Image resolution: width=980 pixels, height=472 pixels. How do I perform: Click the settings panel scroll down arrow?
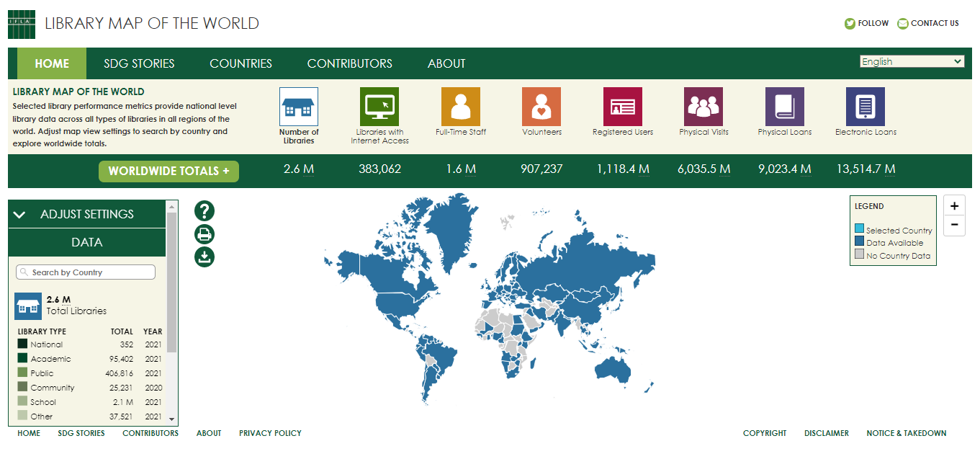pyautogui.click(x=171, y=419)
